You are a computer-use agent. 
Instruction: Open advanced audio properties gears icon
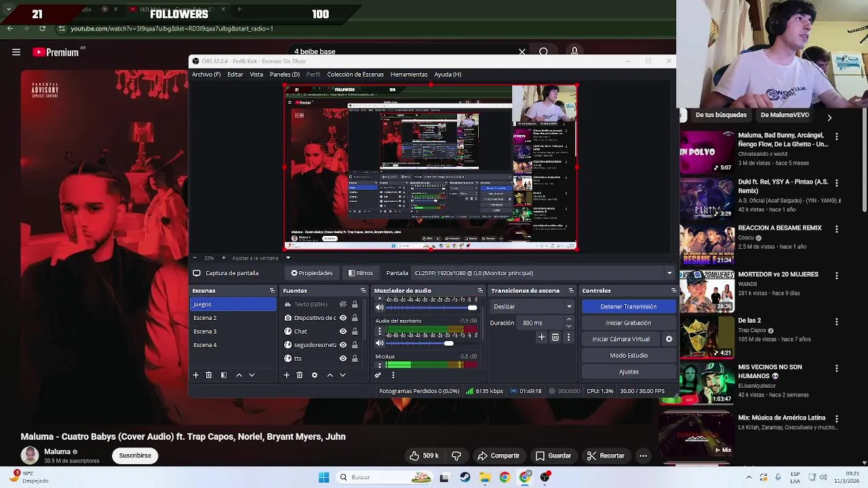378,375
